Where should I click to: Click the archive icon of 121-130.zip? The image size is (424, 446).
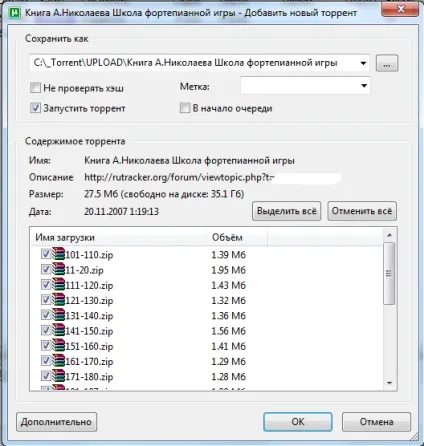pyautogui.click(x=58, y=300)
